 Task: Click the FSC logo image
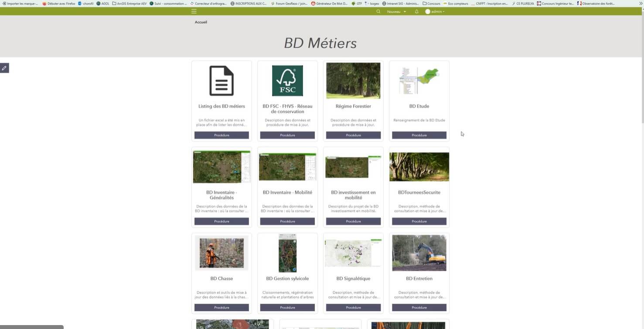click(x=287, y=81)
